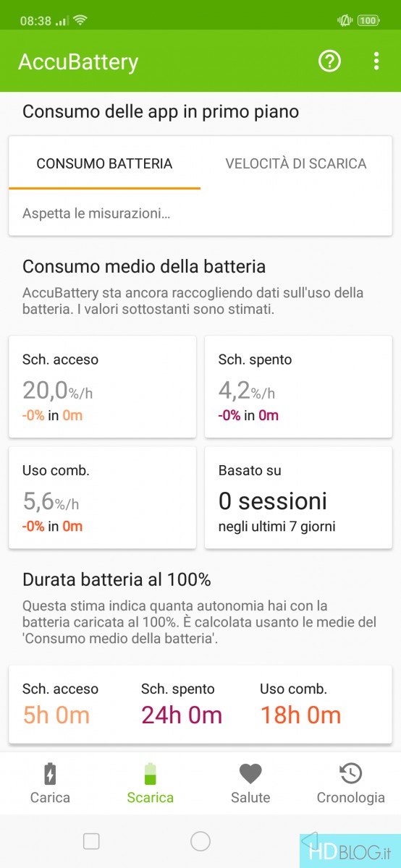
Task: Tap the Android recent apps square
Action: coord(91,841)
